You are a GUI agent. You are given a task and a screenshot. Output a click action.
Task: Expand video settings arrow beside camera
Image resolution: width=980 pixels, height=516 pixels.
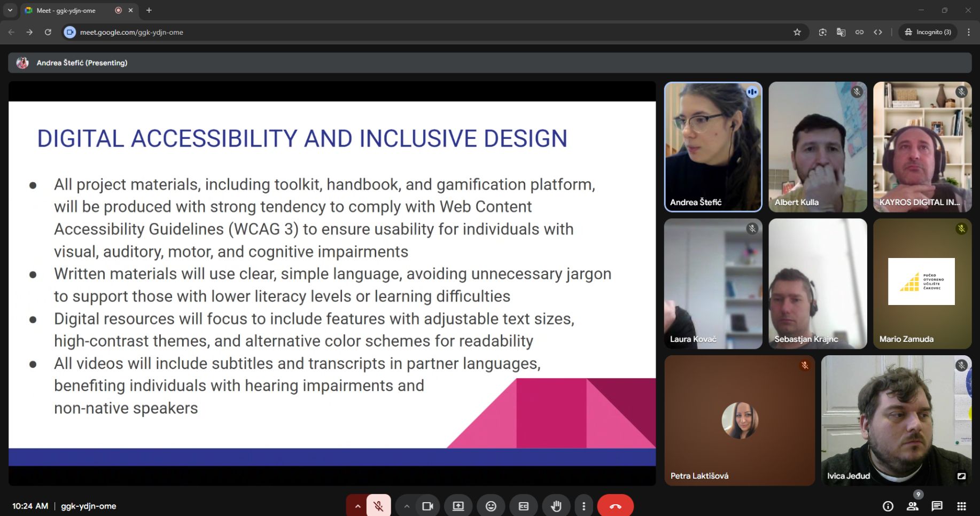click(407, 506)
